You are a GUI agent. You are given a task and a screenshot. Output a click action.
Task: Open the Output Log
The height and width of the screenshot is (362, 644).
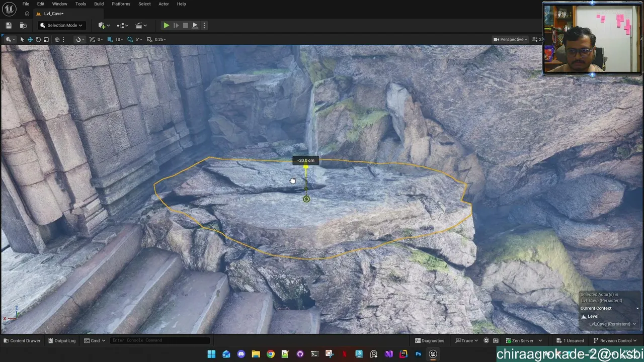pyautogui.click(x=62, y=341)
